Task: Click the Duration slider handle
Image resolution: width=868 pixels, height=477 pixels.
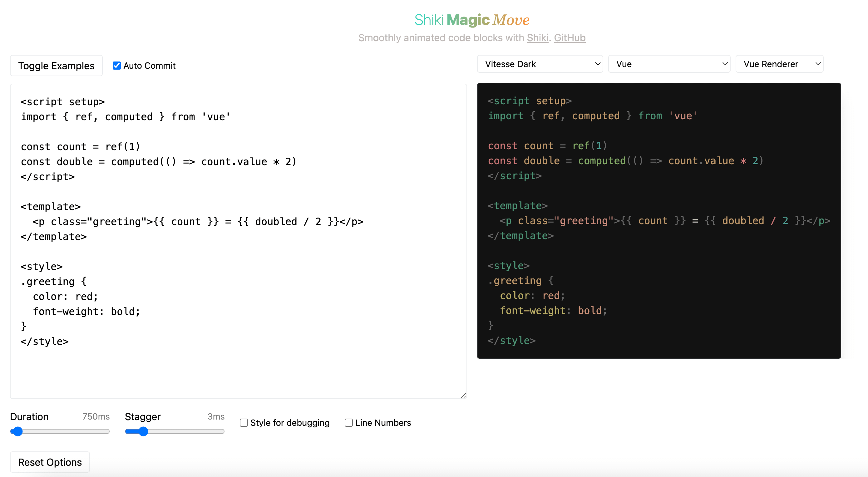Action: point(17,431)
